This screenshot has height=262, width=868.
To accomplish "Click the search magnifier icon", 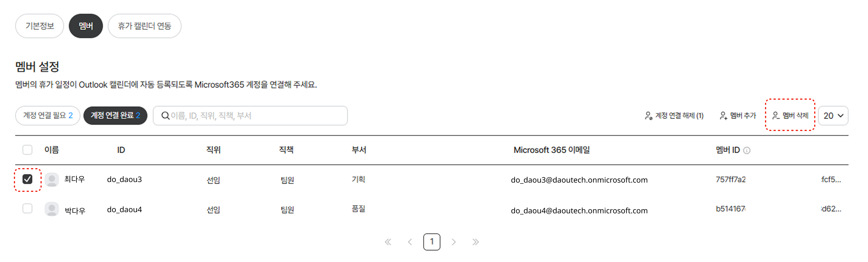I will 165,116.
